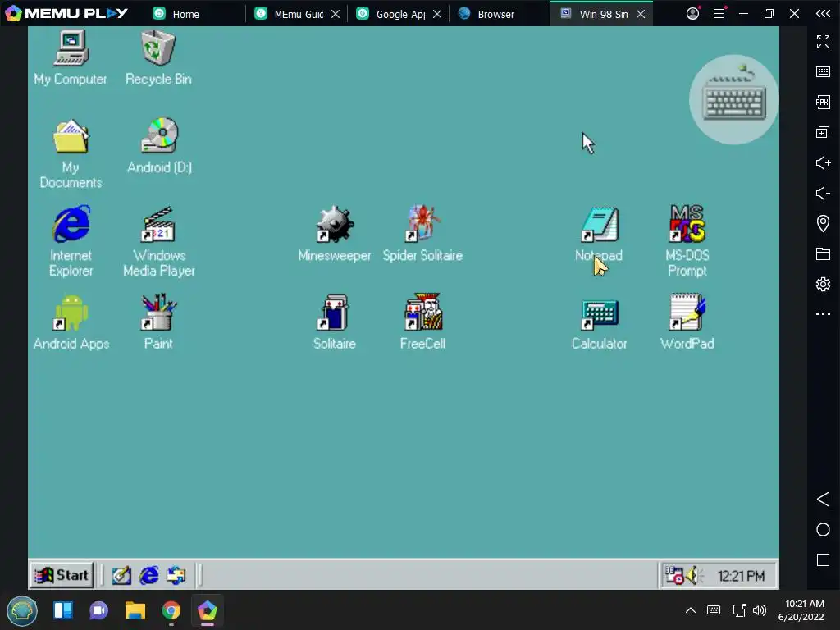Close the Google Apps tab

[437, 14]
